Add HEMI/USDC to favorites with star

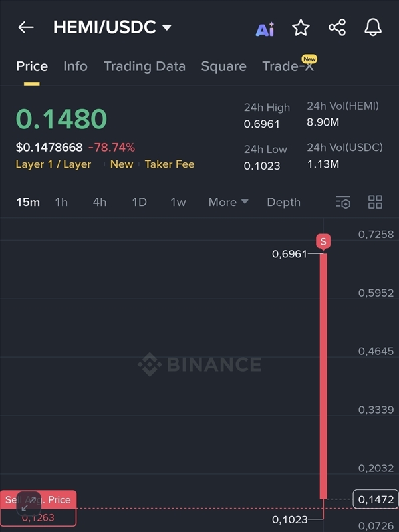tap(301, 27)
